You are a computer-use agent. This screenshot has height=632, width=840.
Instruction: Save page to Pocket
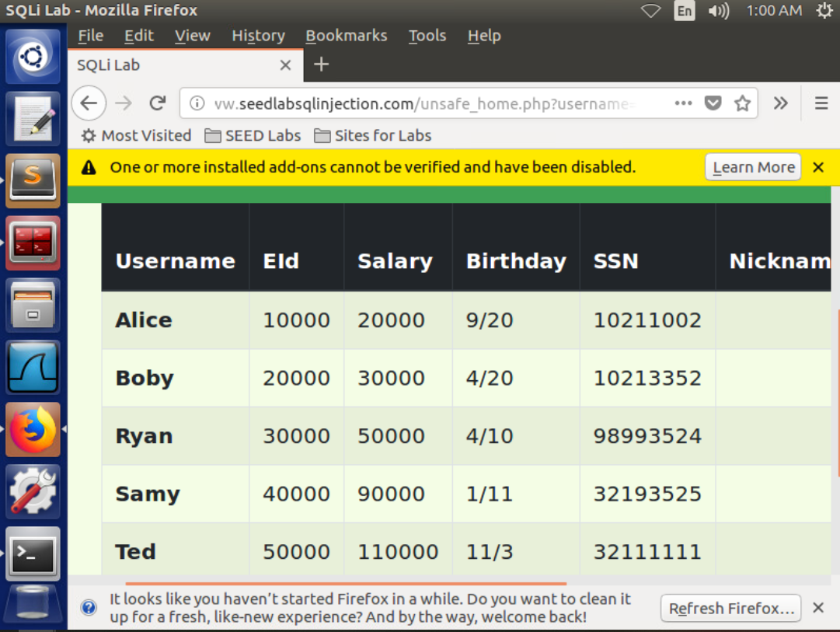coord(713,103)
